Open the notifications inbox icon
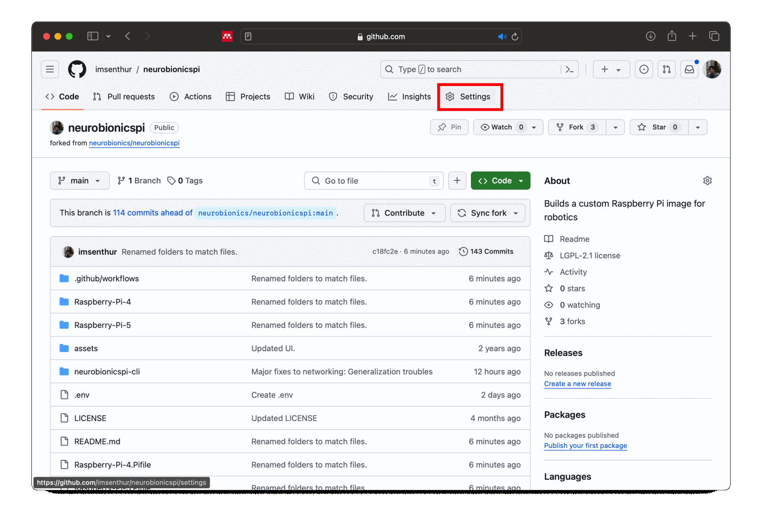The height and width of the screenshot is (532, 762). [689, 69]
